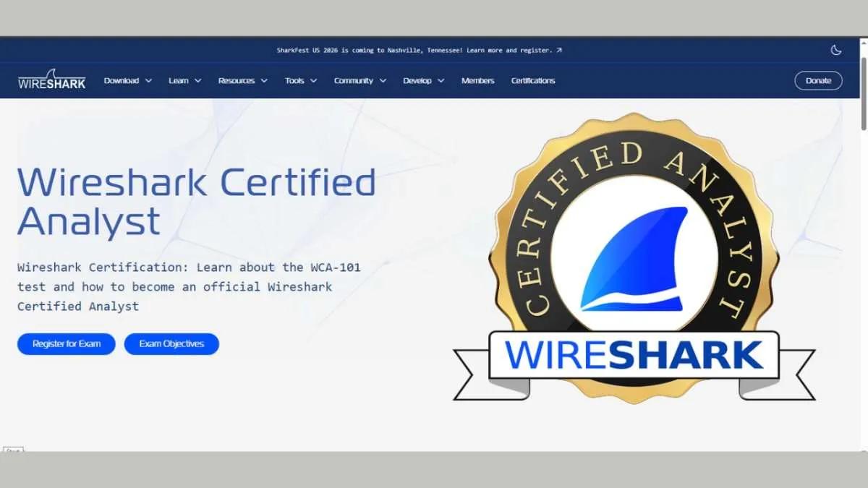
Task: Expand the Develop menu
Action: click(x=424, y=81)
